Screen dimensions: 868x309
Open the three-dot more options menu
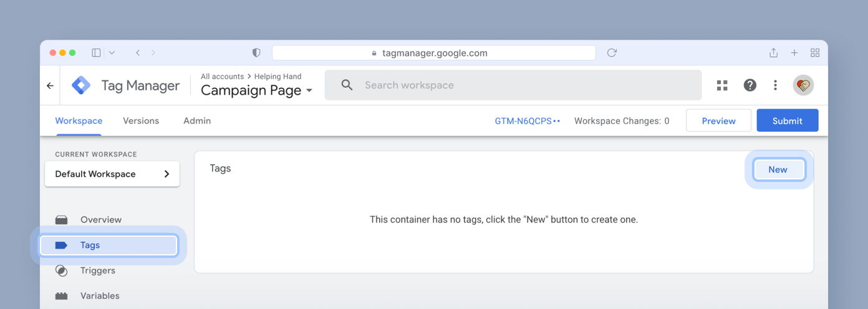(x=775, y=85)
